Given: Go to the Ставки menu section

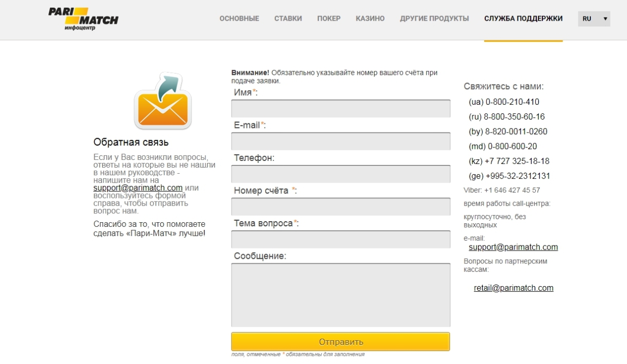Looking at the screenshot, I should (288, 19).
